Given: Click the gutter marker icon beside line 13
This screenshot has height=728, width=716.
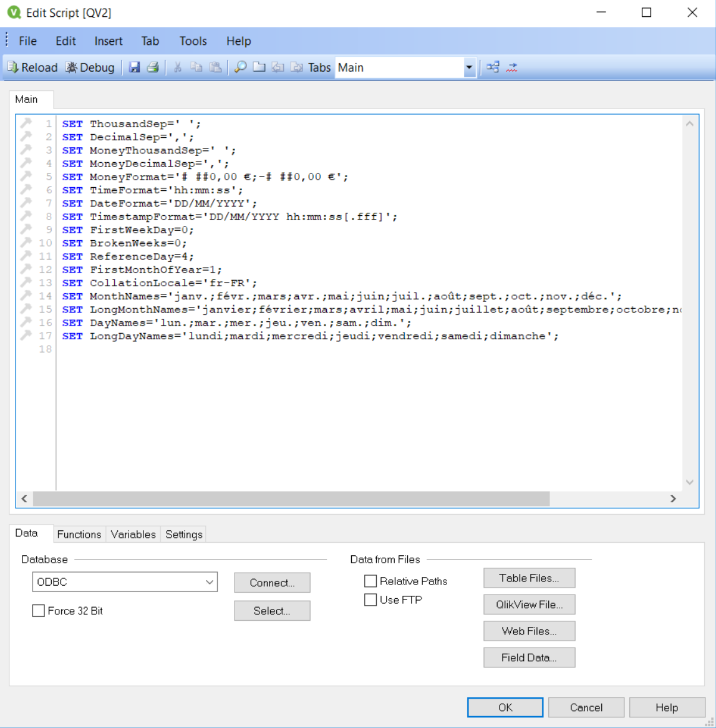Looking at the screenshot, I should click(x=26, y=282).
